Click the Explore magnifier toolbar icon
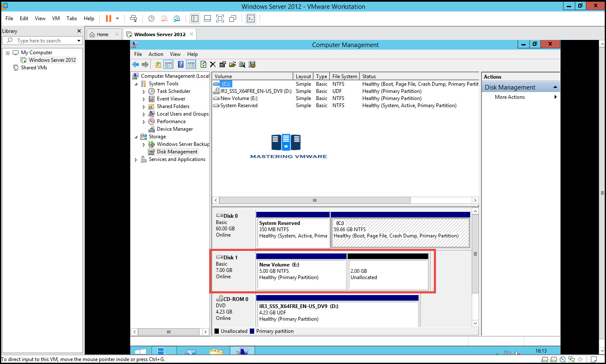The height and width of the screenshot is (364, 606). (x=242, y=64)
